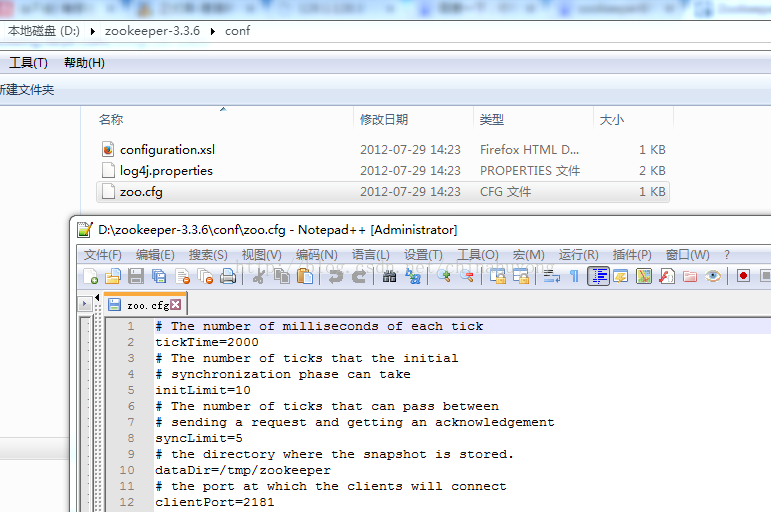Click the user-defined language icon
The width and height of the screenshot is (771, 512).
tap(621, 276)
